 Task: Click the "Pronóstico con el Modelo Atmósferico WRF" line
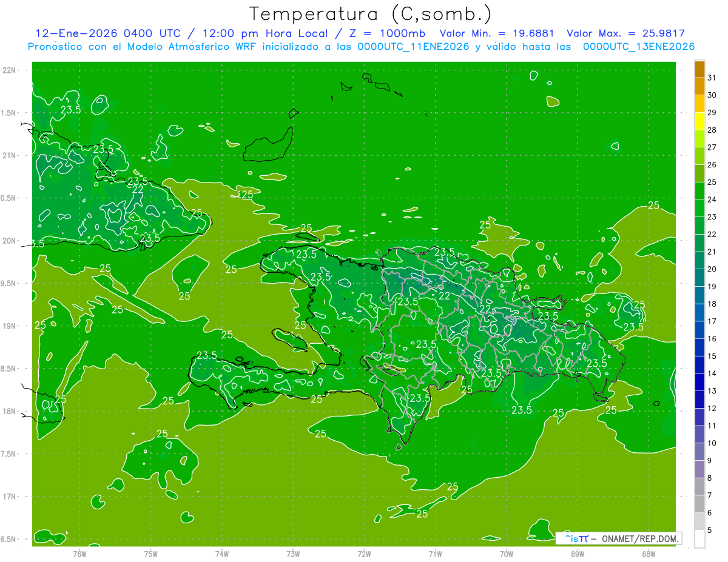[143, 47]
